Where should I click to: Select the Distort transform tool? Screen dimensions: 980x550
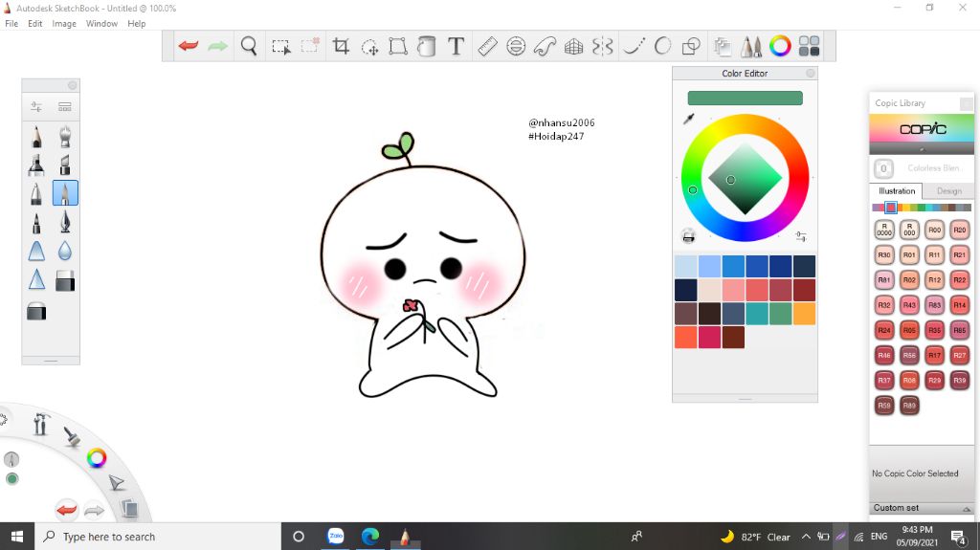tap(398, 46)
